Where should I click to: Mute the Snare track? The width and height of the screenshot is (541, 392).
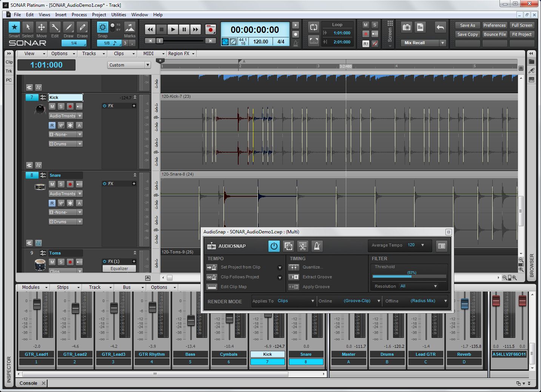pos(52,184)
